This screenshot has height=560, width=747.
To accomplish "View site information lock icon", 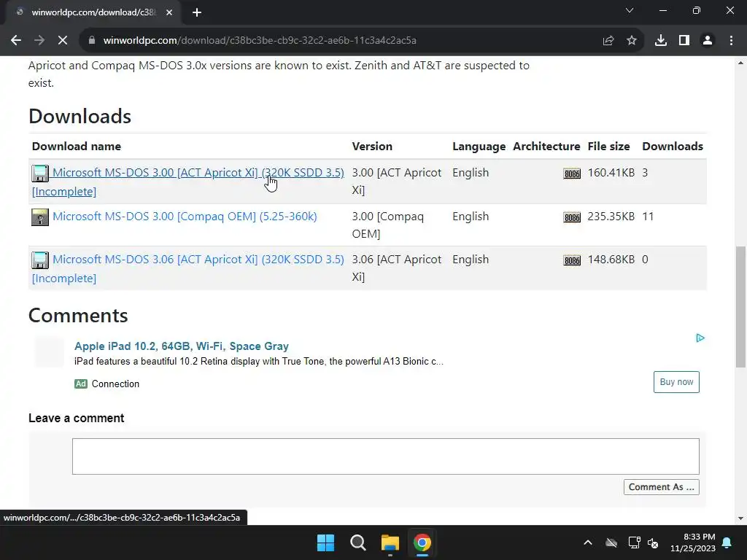I will pyautogui.click(x=92, y=41).
